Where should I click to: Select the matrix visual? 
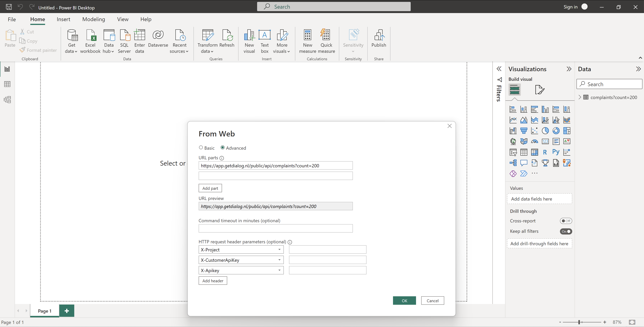[534, 152]
